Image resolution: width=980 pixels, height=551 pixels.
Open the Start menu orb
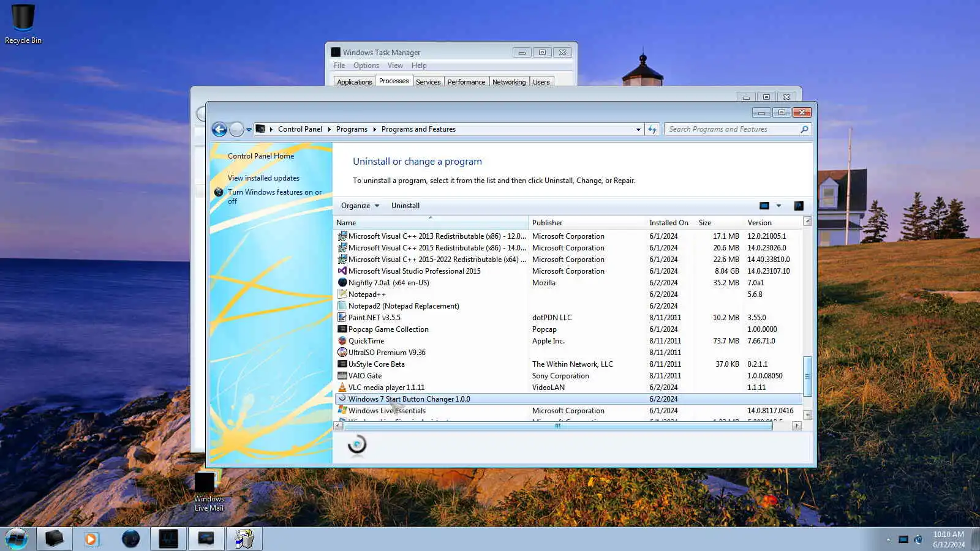[x=17, y=539]
